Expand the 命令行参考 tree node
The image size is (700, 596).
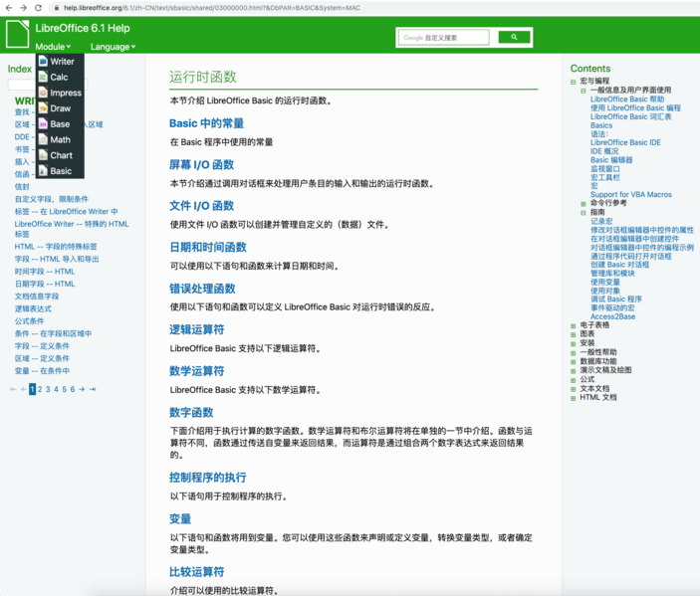583,203
